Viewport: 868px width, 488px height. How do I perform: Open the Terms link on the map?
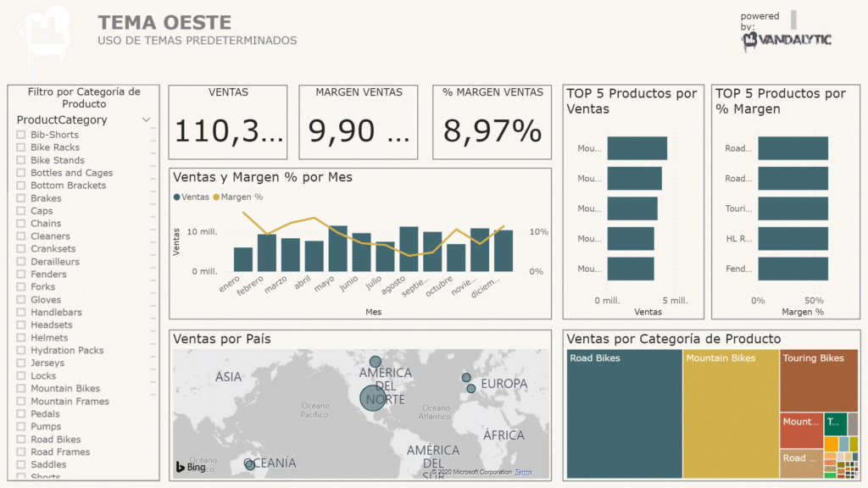pos(523,472)
